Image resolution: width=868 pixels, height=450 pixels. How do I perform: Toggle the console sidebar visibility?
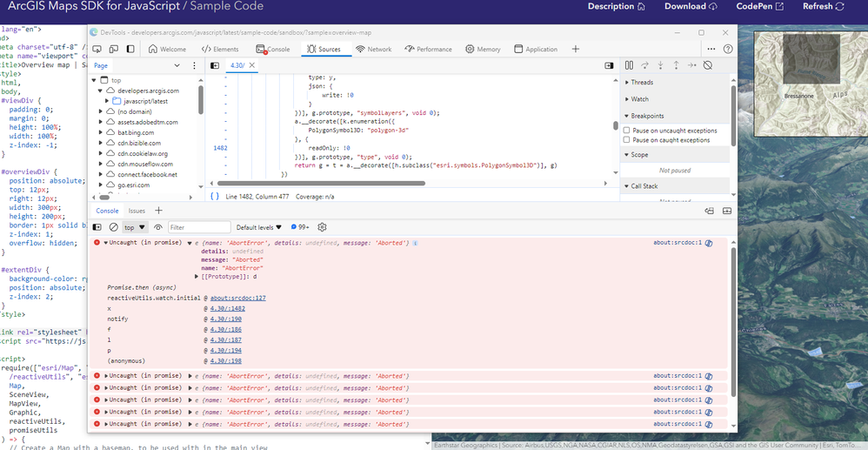97,227
